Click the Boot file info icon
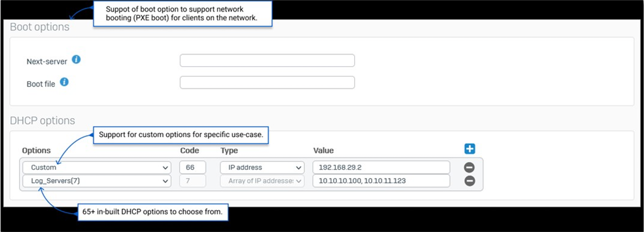Viewport: 644px width, 232px height. (64, 82)
